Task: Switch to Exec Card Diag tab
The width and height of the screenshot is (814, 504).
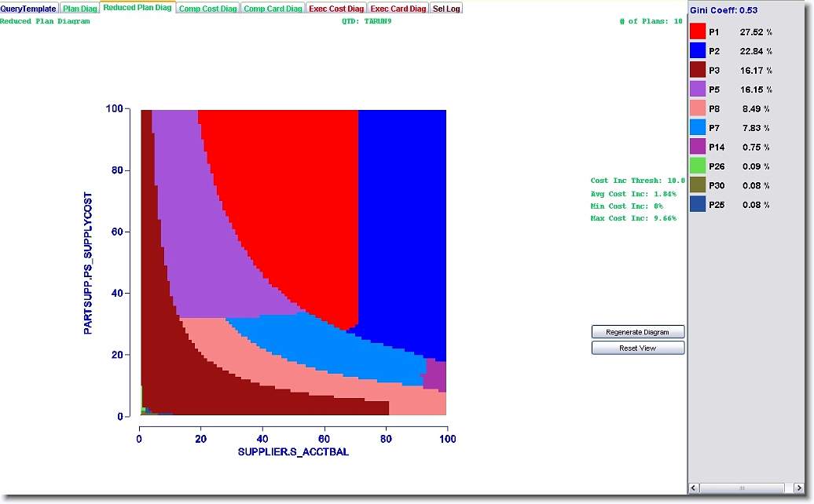Action: coord(398,9)
